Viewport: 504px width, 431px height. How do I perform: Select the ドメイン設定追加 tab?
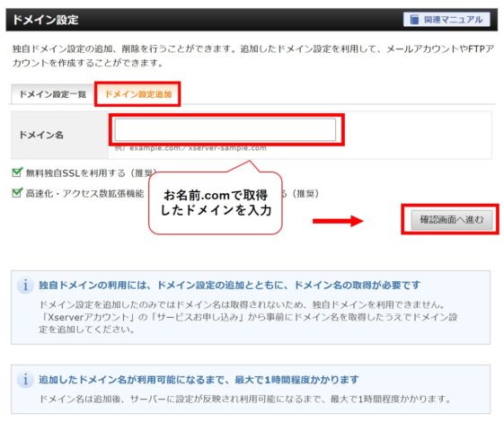pos(138,94)
